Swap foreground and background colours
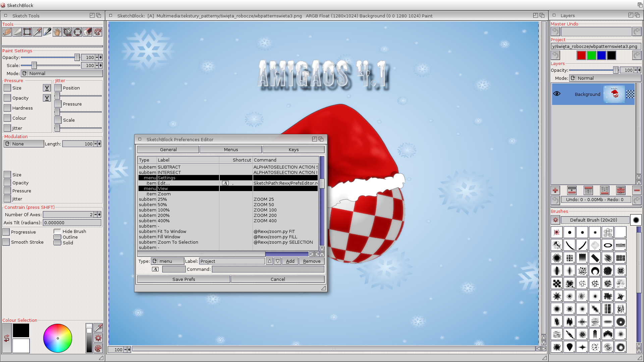Viewport: 644px width, 362px height. click(7, 339)
